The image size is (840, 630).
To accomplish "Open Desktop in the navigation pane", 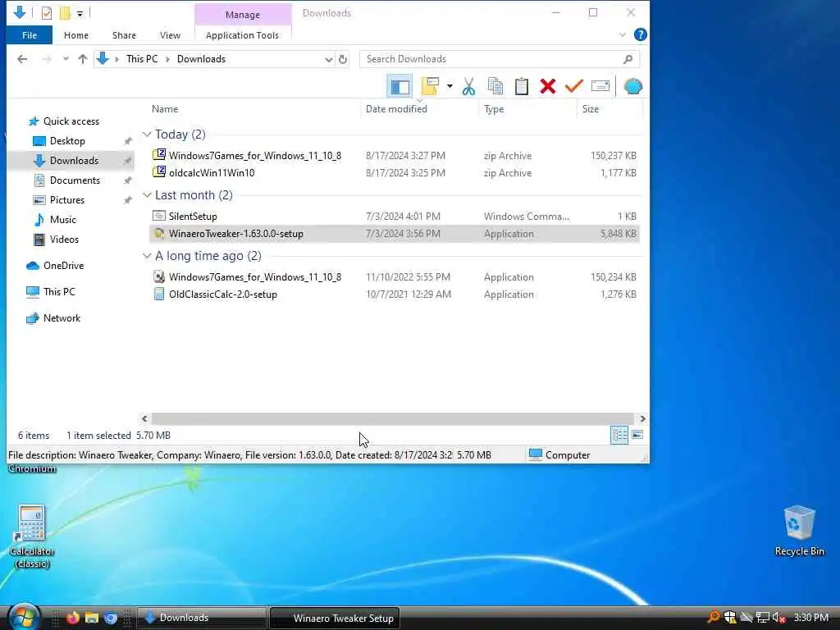I will click(x=67, y=141).
